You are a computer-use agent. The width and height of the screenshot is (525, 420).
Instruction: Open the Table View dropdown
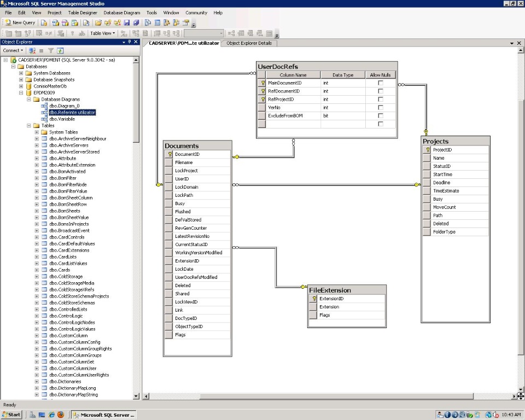tap(102, 33)
